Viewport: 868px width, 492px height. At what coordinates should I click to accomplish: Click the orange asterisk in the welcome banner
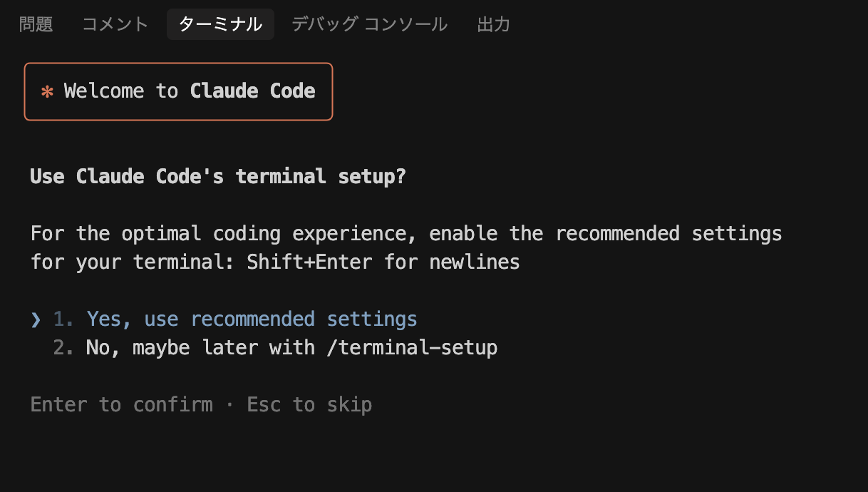click(x=46, y=91)
